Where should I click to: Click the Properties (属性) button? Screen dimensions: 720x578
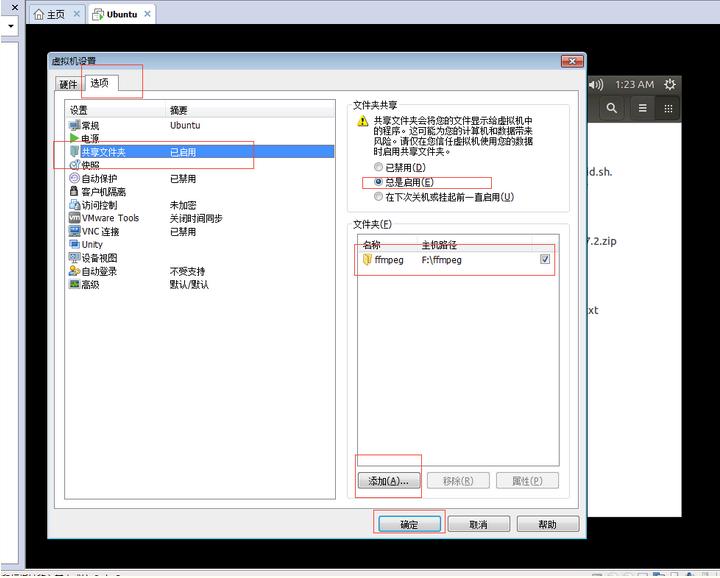tap(527, 481)
